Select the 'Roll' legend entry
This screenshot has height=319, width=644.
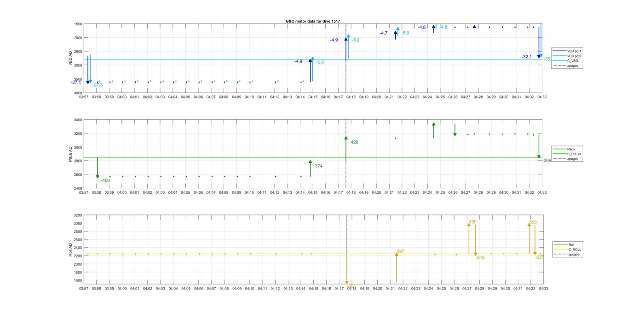click(x=564, y=245)
